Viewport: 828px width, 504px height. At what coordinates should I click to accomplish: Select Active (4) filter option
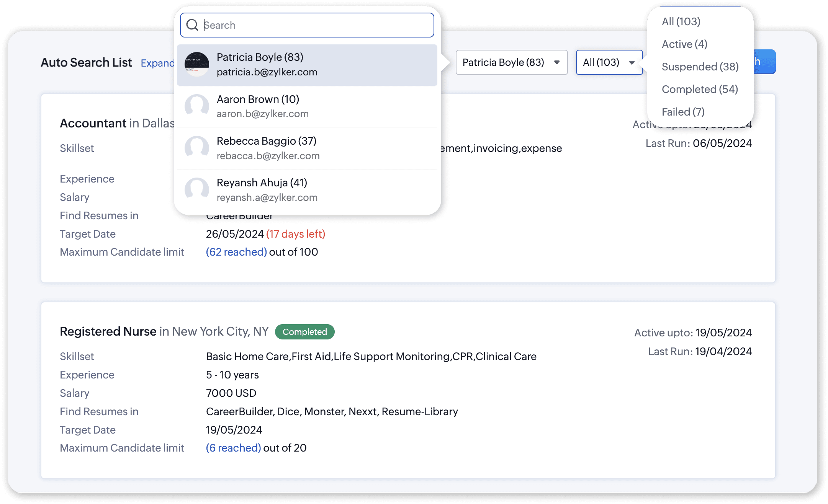point(684,44)
